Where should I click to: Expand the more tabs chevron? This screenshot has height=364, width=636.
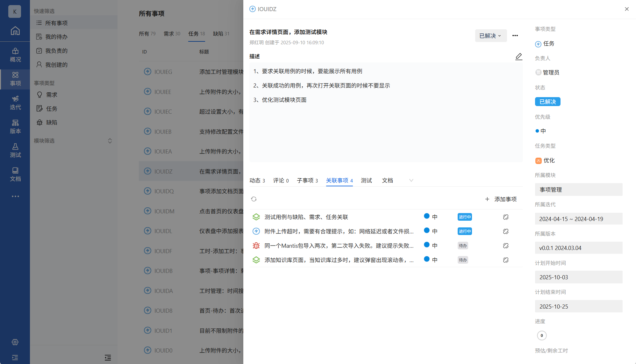[x=411, y=181]
